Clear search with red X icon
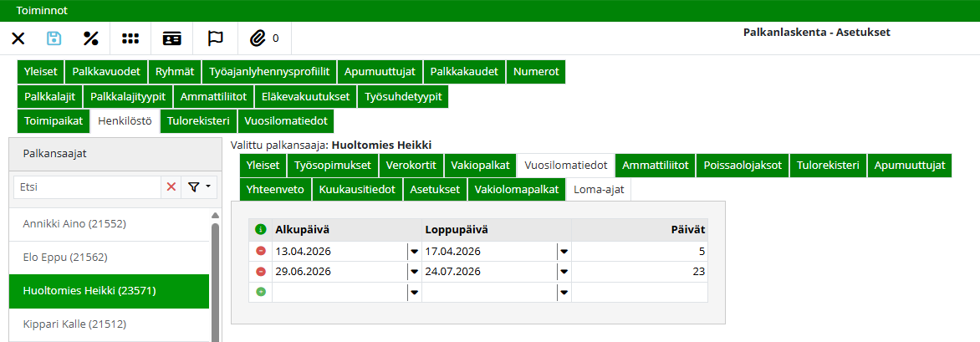This screenshot has height=342, width=980. [x=171, y=187]
